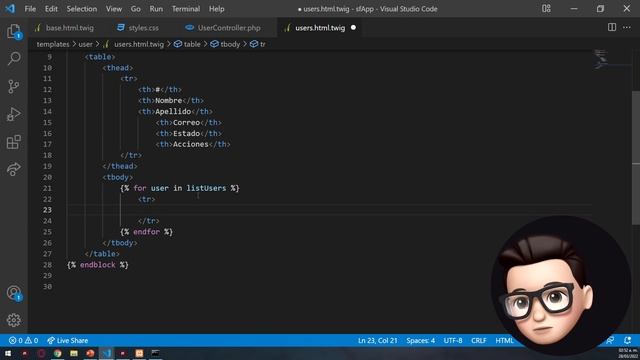Viewport: 640px width, 360px height.
Task: Click the VS Code logo in title bar
Action: pyautogui.click(x=10, y=8)
